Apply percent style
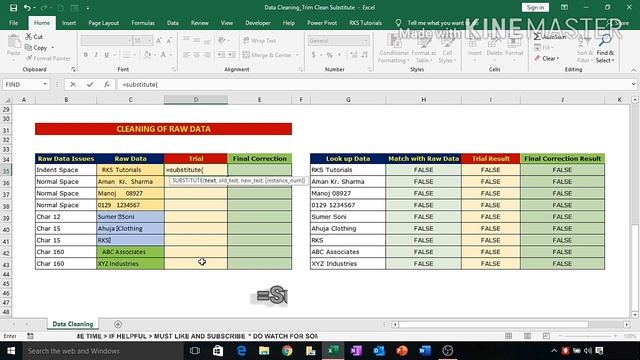 coord(329,55)
